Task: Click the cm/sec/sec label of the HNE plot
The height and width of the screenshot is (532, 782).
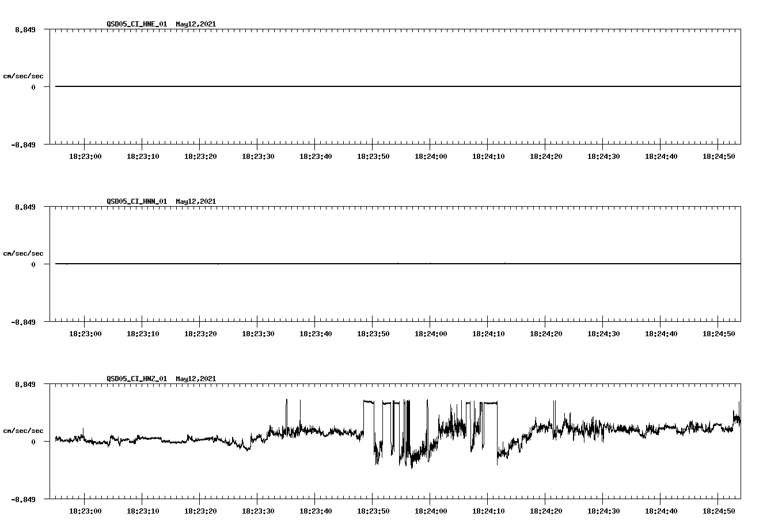Action: coord(24,75)
